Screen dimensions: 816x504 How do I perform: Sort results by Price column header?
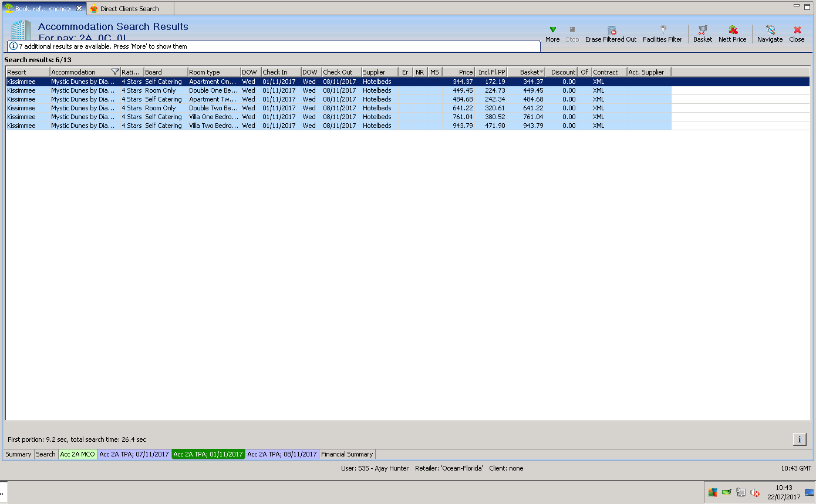tap(458, 72)
